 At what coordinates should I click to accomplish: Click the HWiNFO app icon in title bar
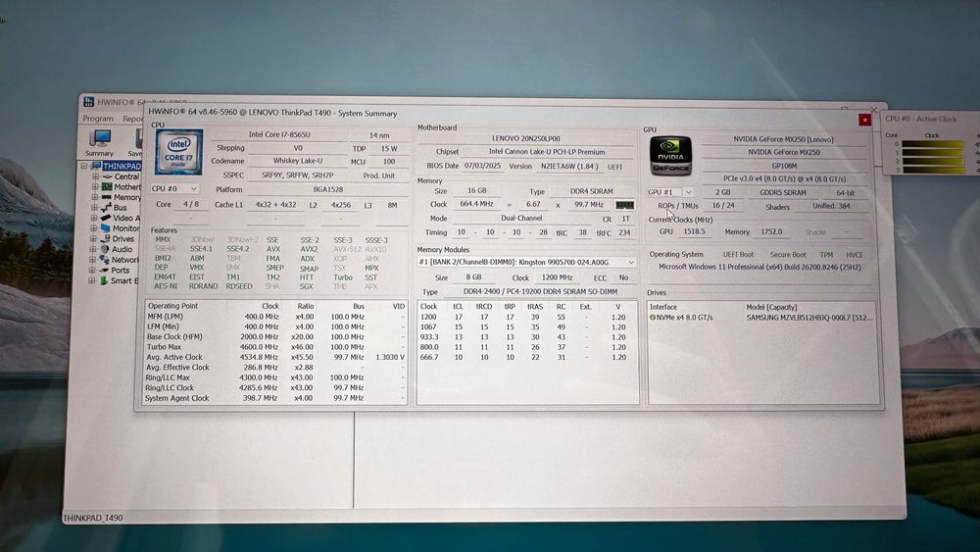89,101
